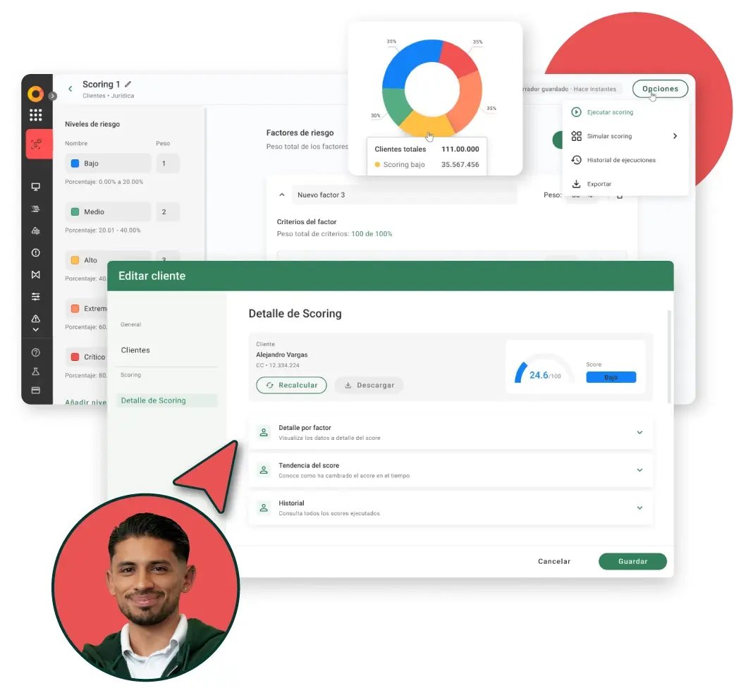
Task: Click the "Alejandro Vargas" client name
Action: tap(281, 355)
